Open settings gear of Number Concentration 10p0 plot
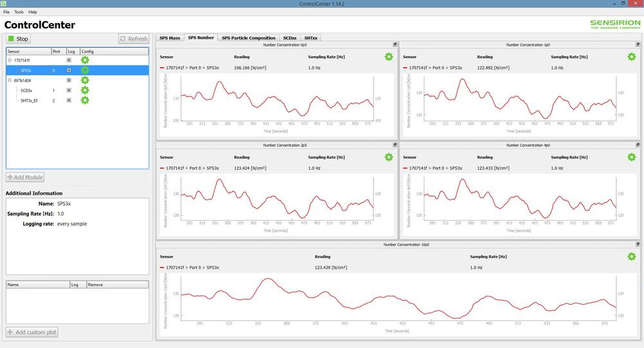Image resolution: width=644 pixels, height=348 pixels. [x=631, y=257]
